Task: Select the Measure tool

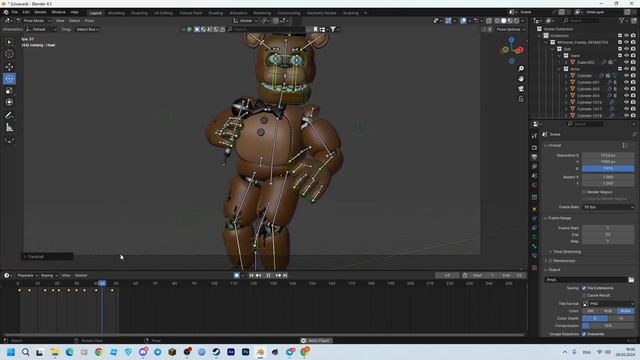Action: (9, 127)
